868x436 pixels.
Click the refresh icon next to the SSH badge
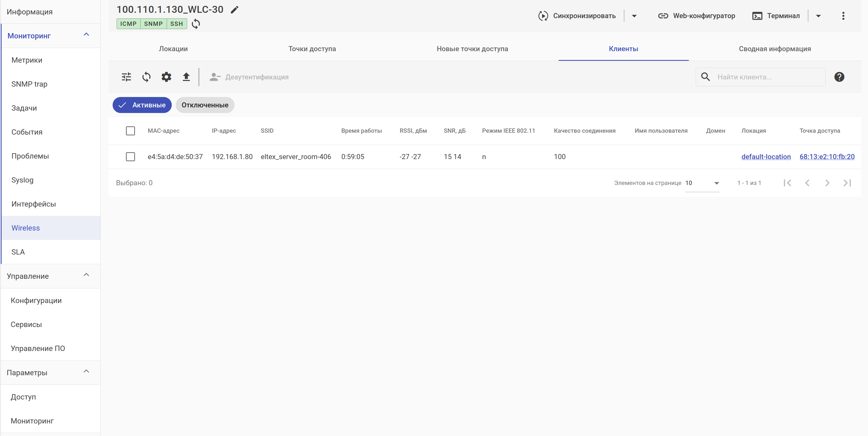(x=196, y=24)
